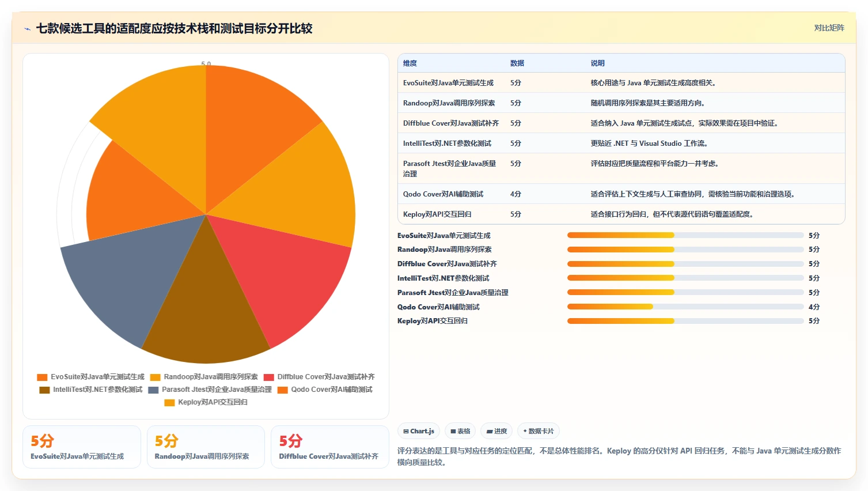Click the description starting 适合评估上下文生成与人工审查协同

click(693, 194)
